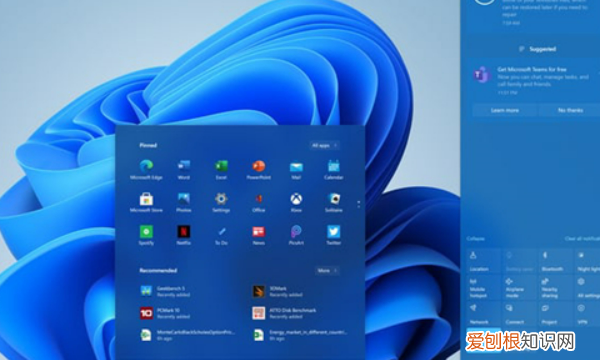Open PowerPoint from the Start menu

coord(259,169)
